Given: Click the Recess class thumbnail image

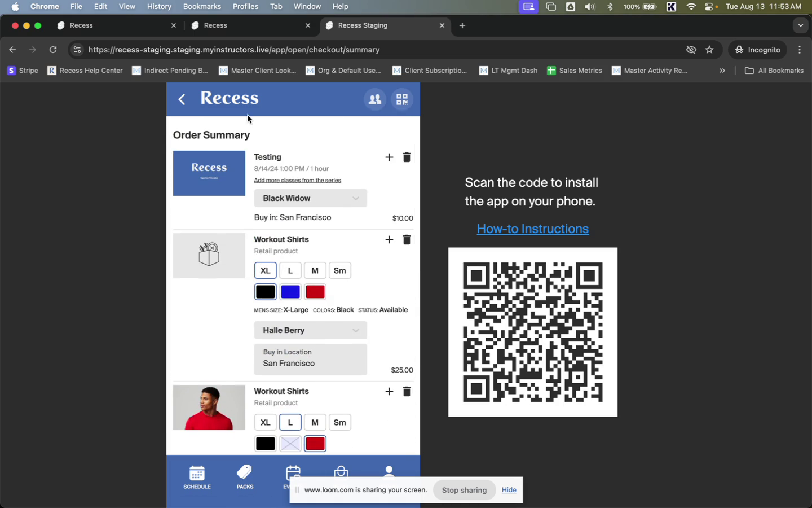Looking at the screenshot, I should [209, 173].
